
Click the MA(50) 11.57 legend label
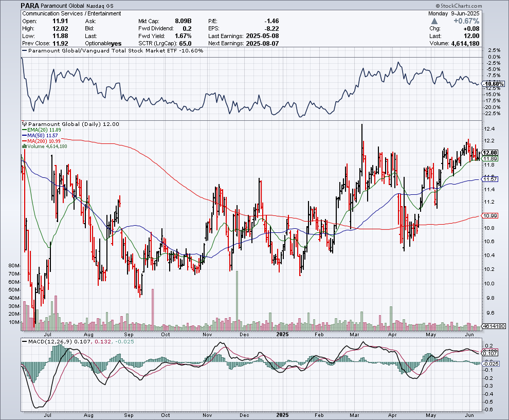click(x=43, y=135)
